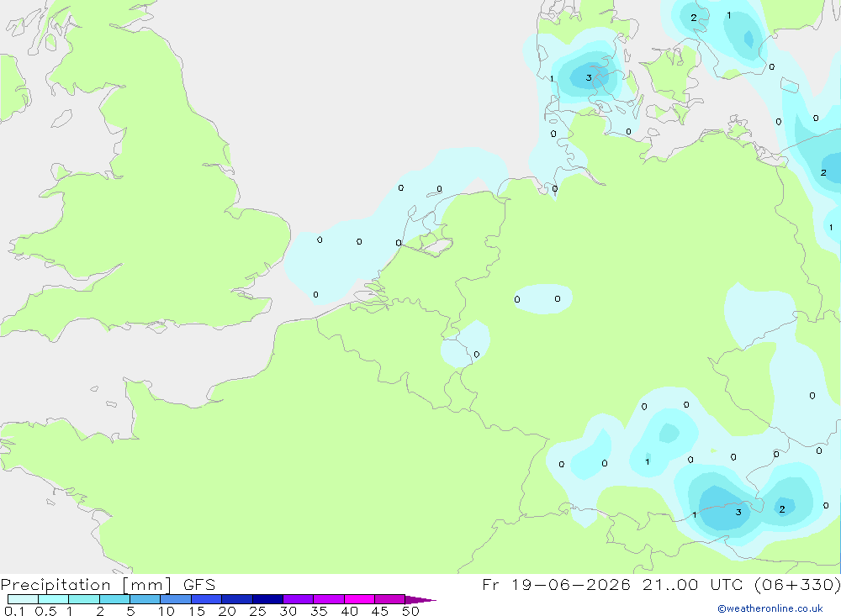The height and width of the screenshot is (616, 841).
Task: Select the 0.1 mm lightest legend swatch
Action: pyautogui.click(x=23, y=599)
